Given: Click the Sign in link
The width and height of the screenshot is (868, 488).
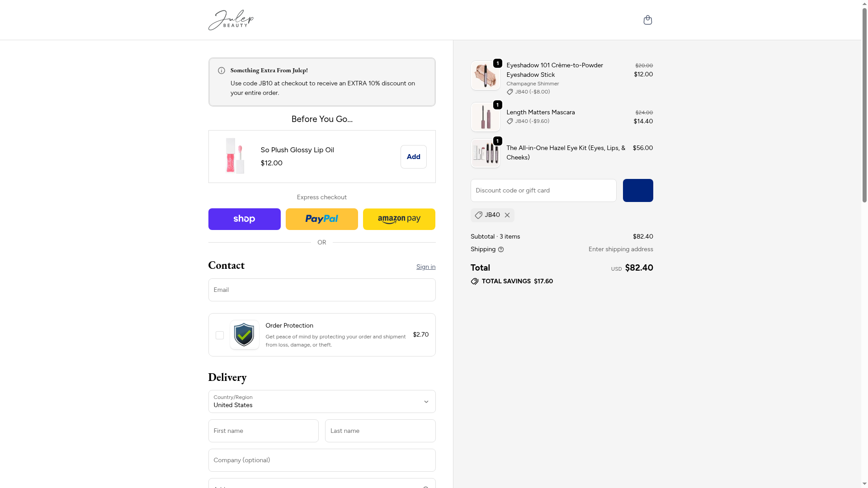Looking at the screenshot, I should click(x=425, y=267).
